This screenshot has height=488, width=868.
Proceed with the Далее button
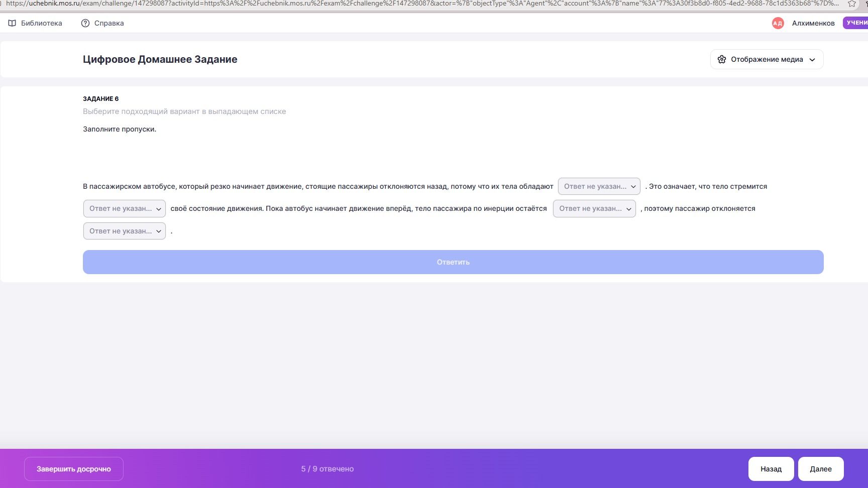click(x=821, y=469)
